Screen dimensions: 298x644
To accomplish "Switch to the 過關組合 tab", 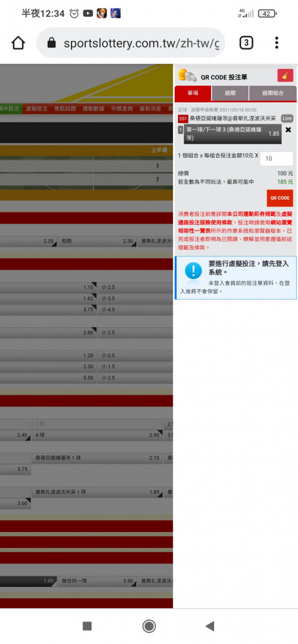I will click(x=273, y=93).
